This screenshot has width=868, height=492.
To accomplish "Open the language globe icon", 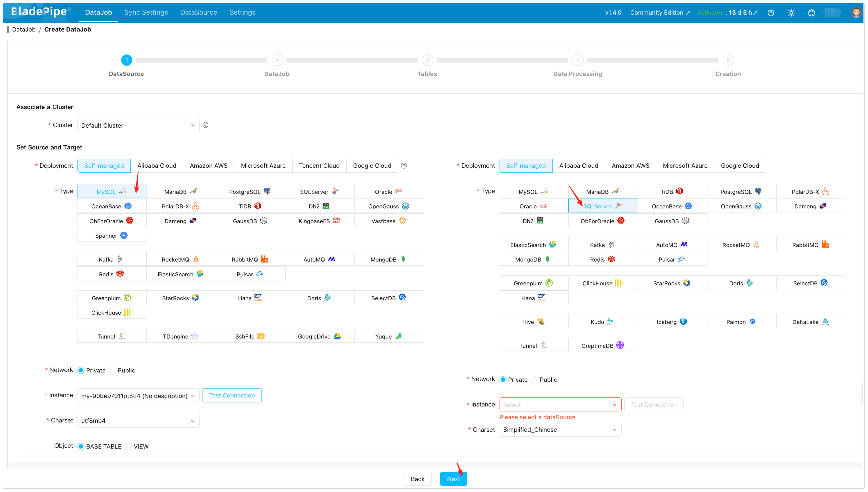I will (x=811, y=12).
